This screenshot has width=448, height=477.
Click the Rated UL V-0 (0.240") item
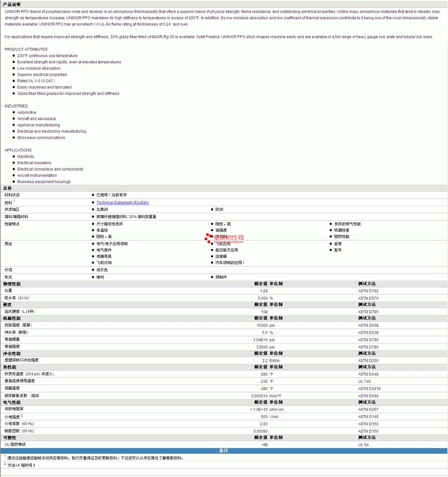pos(36,81)
